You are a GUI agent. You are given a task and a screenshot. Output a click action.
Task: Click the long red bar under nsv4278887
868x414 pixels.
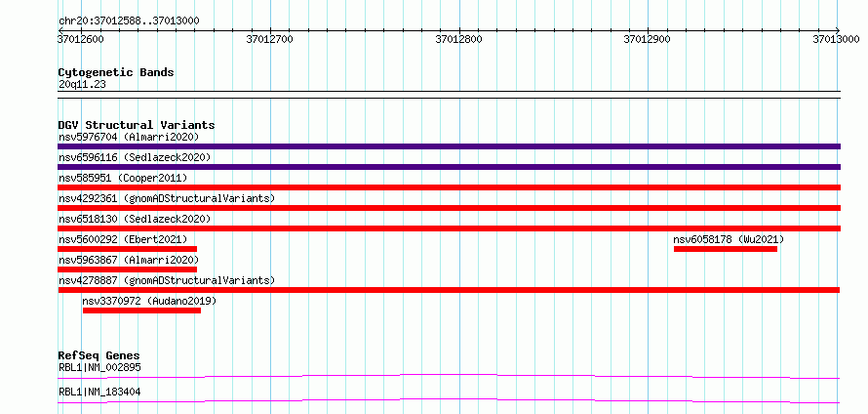[449, 290]
